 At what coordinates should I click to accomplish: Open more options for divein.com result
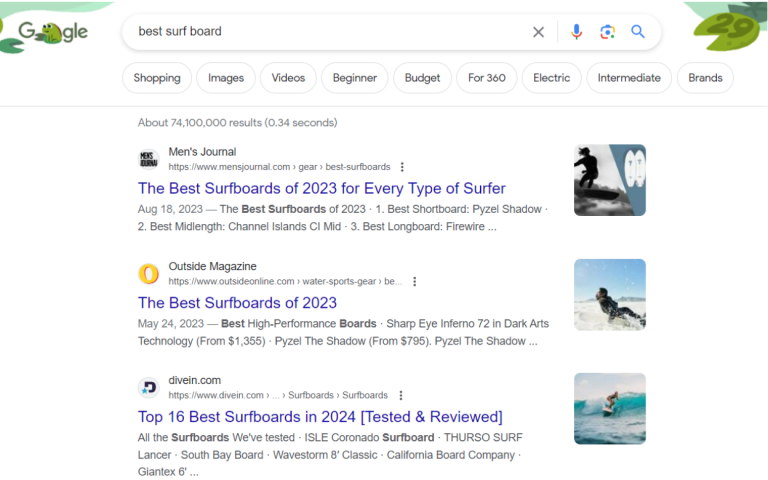coord(401,395)
